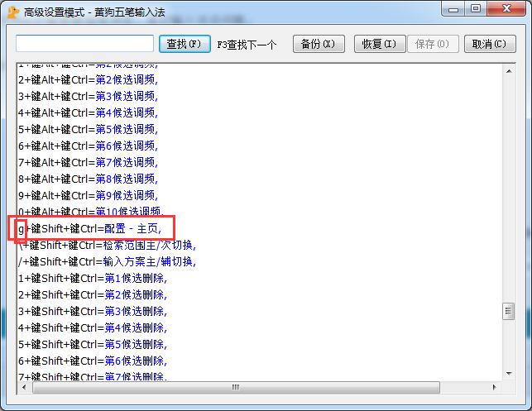Click the 保存(O) save button
The image size is (532, 411).
(x=433, y=43)
